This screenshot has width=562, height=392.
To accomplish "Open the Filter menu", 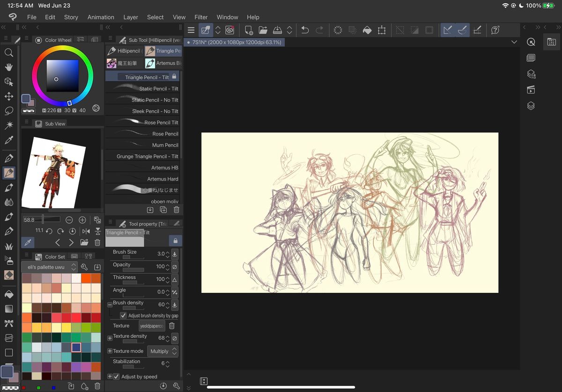I will click(201, 17).
